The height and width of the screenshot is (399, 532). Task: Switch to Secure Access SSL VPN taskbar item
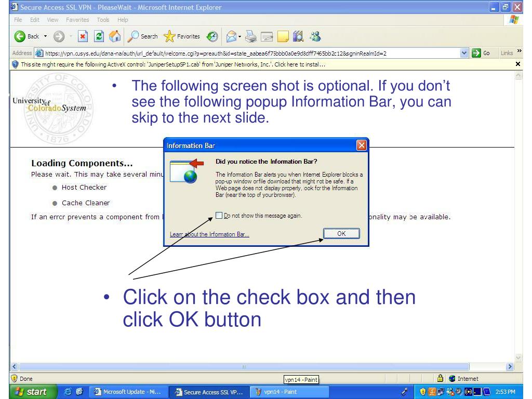click(x=209, y=392)
